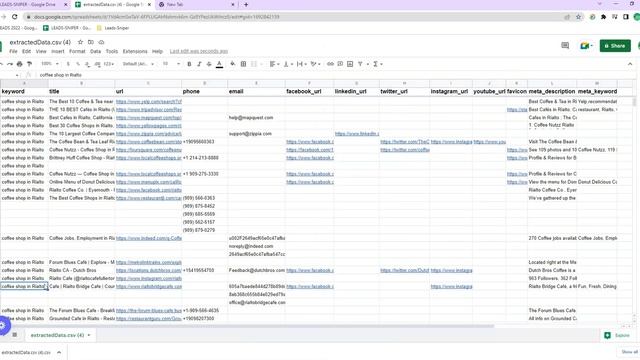Insert link using chain icon
Viewport: 640px width, 360px height.
330,64
